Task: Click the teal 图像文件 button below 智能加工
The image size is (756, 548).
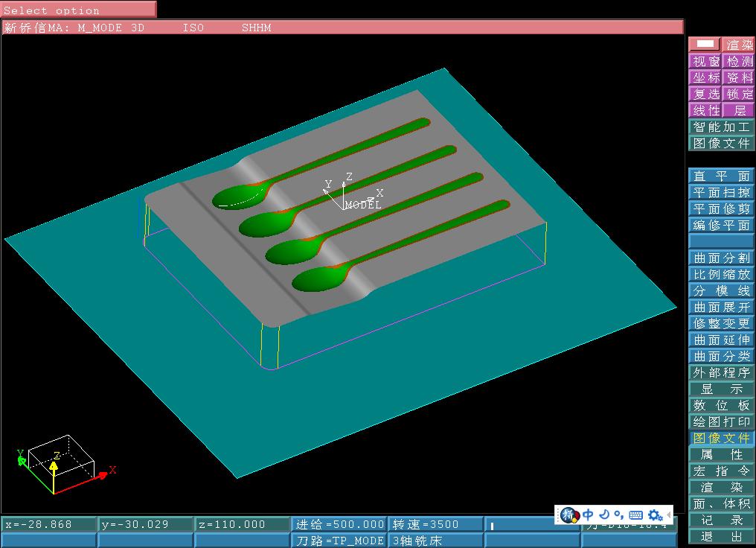Action: (721, 143)
